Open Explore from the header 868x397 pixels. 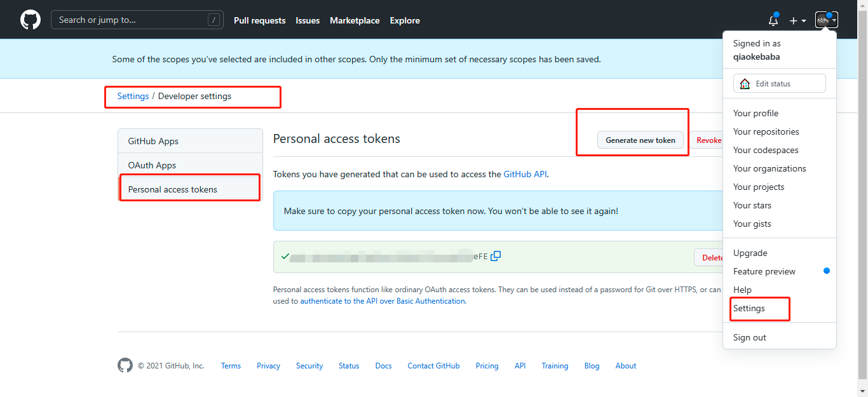(x=405, y=20)
